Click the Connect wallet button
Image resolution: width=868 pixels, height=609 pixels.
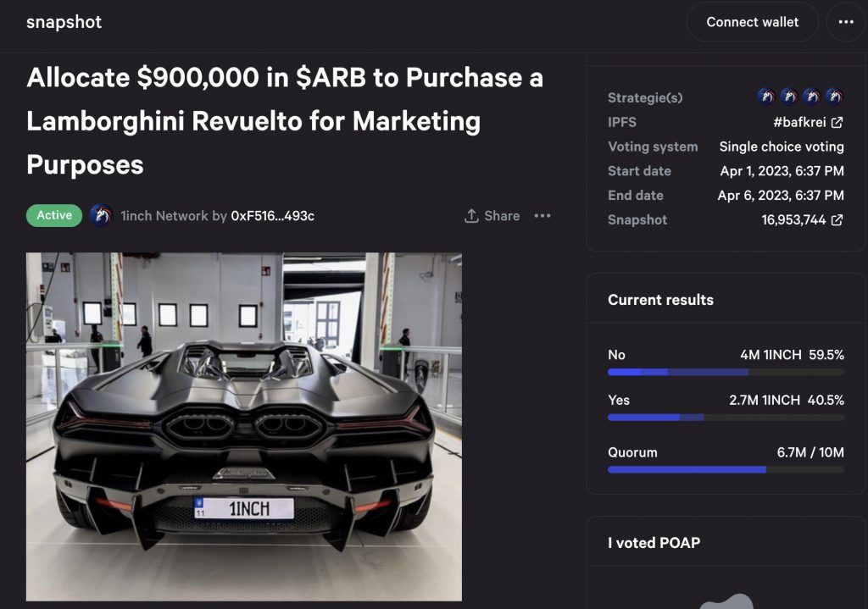pyautogui.click(x=752, y=22)
